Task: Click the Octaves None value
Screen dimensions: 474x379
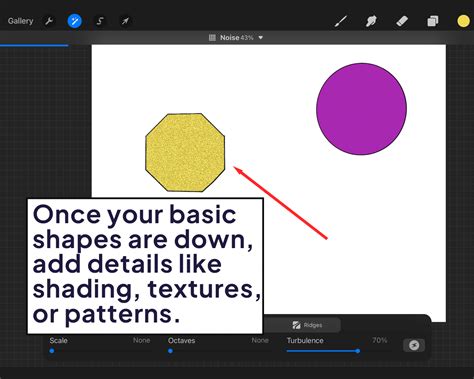Action: point(260,340)
